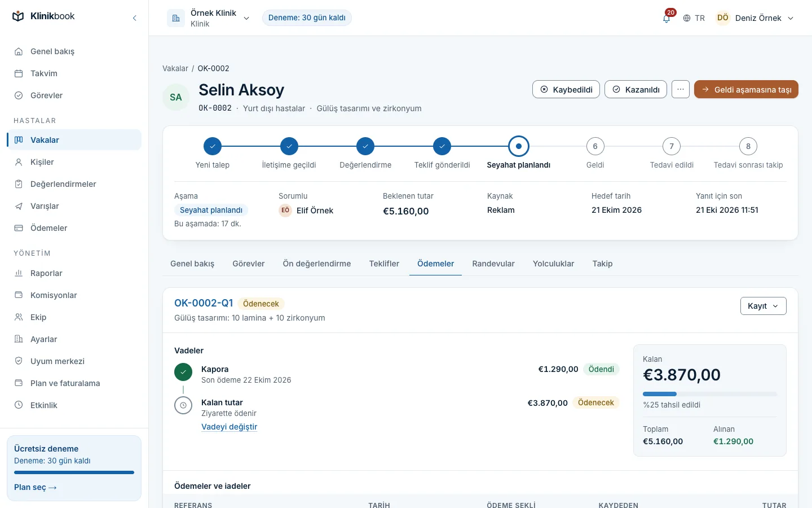Open the Deniz Örnek user menu
Viewport: 812px width, 508px height.
tap(755, 18)
